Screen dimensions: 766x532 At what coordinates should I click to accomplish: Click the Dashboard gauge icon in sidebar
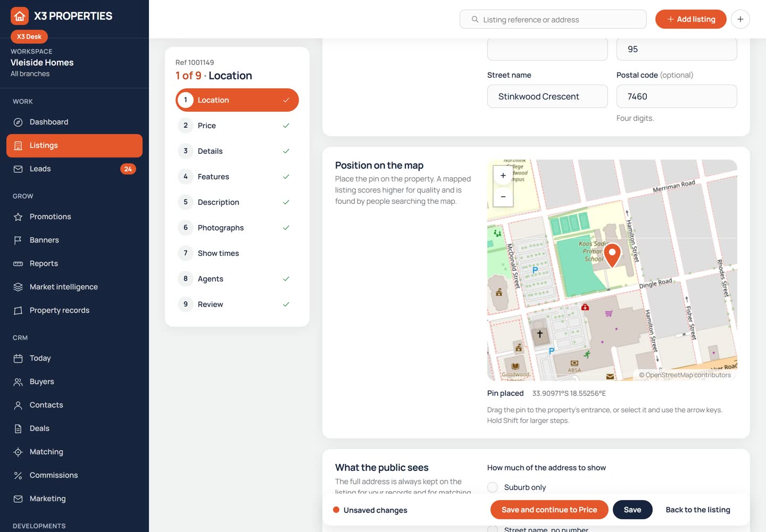pyautogui.click(x=18, y=122)
